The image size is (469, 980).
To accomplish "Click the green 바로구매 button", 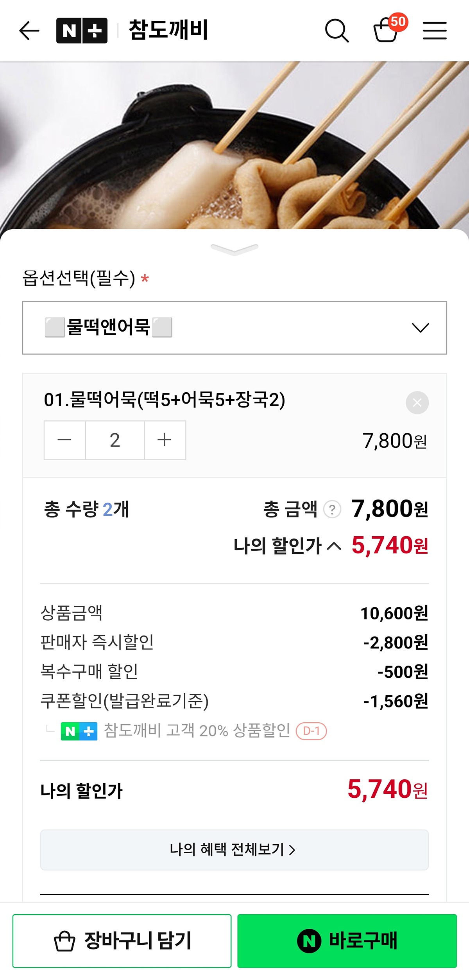I will tap(347, 941).
